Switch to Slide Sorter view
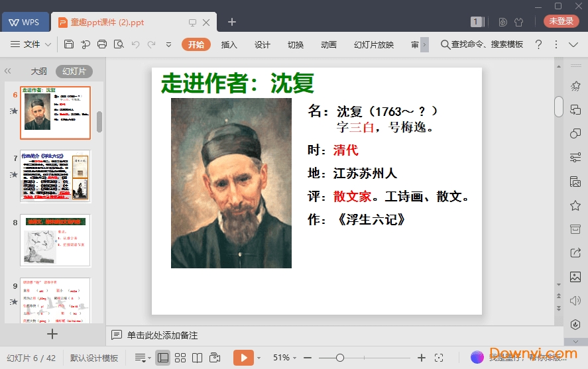588x369 pixels. (180, 358)
